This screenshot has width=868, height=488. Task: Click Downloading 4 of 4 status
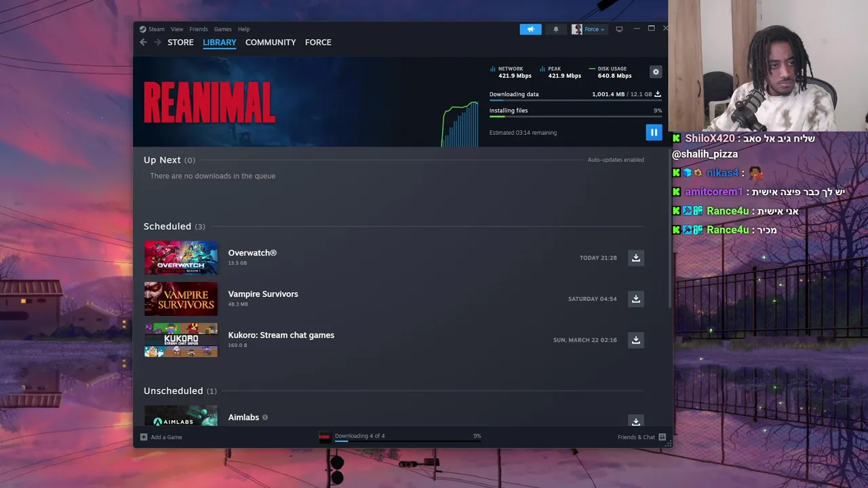(x=359, y=436)
